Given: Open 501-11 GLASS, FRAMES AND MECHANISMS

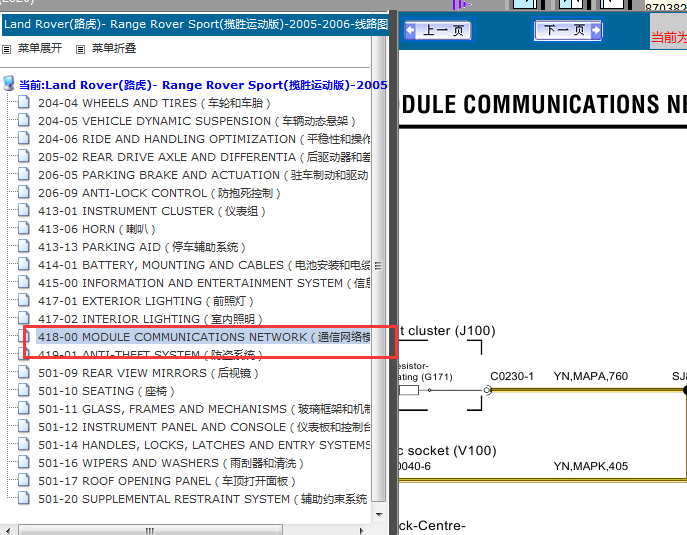Looking at the screenshot, I should pos(204,409).
